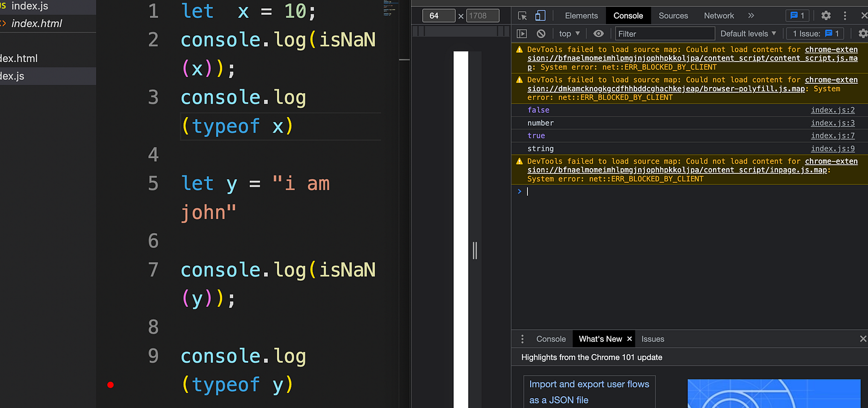Switch to the Sources panel
This screenshot has height=408, width=868.
673,16
